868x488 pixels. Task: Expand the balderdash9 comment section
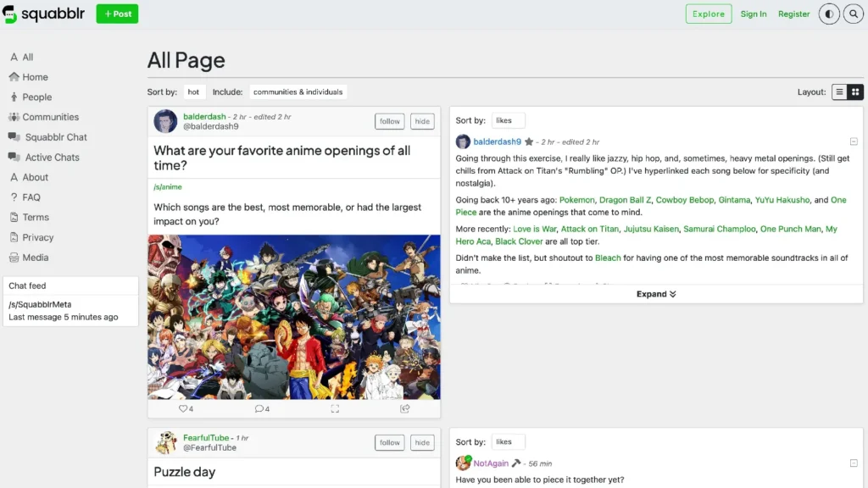pyautogui.click(x=656, y=294)
